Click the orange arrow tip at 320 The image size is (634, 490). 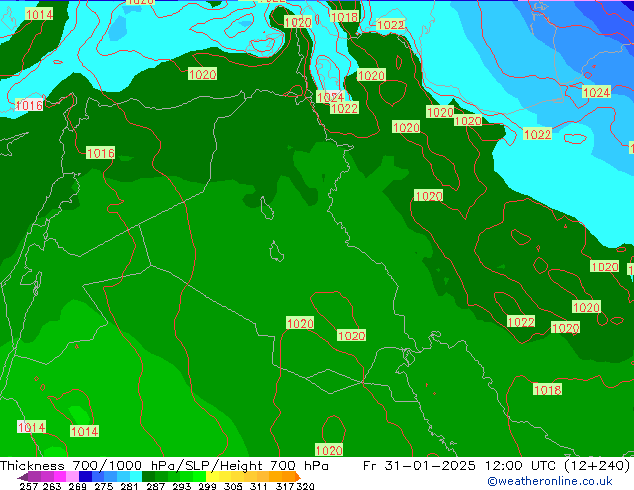coord(298,477)
